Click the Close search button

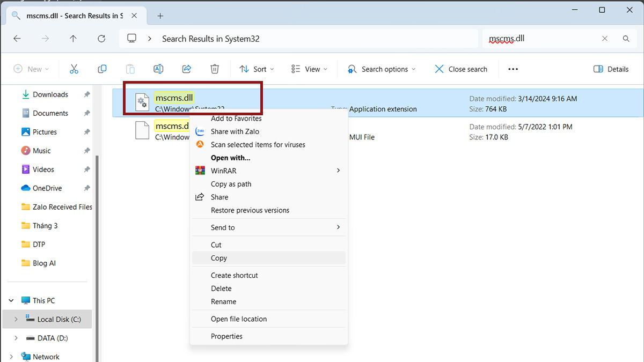[460, 69]
